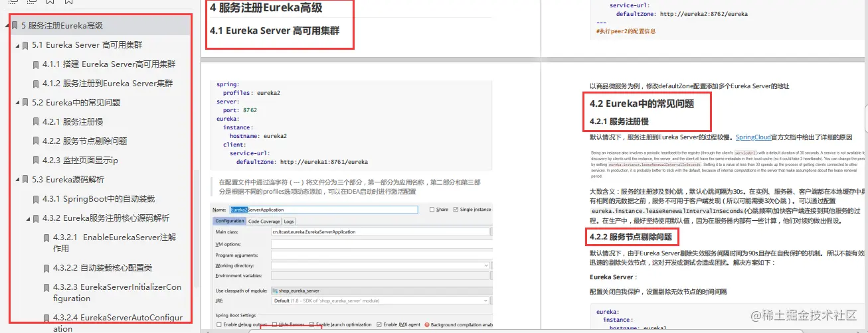Click the bookmark icon beside '5.2 Eureka中的常见问题'

(26, 103)
